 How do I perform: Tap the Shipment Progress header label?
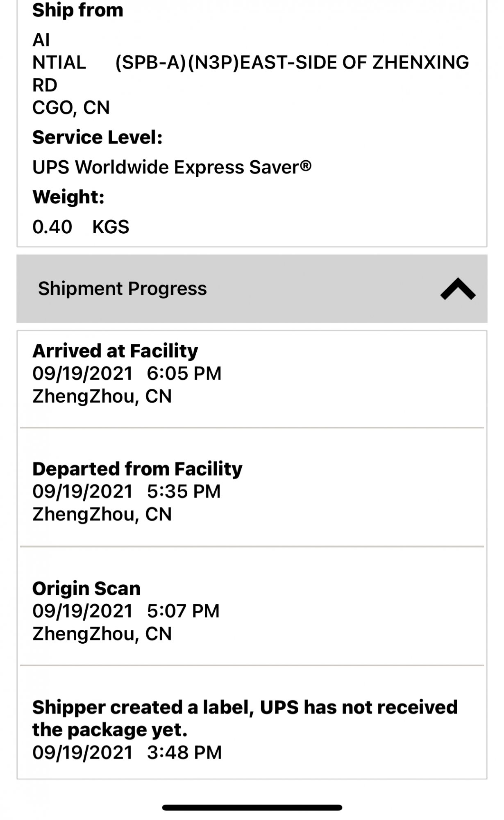[x=122, y=289]
